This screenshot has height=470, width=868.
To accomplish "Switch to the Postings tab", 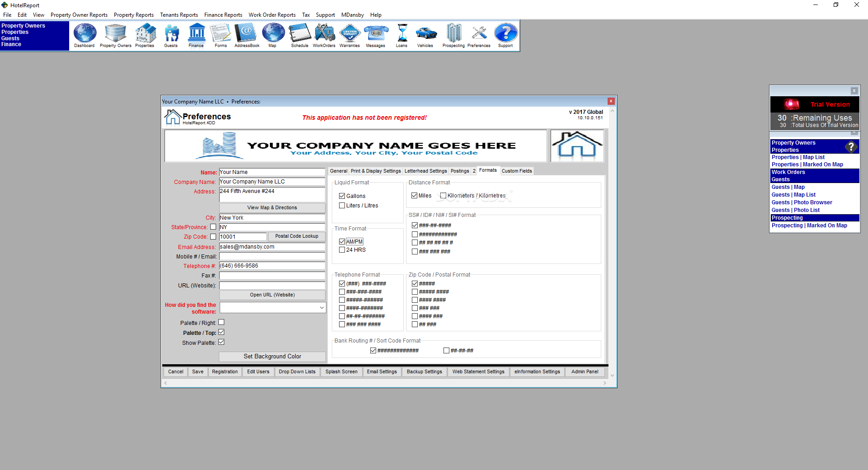I will pos(460,171).
